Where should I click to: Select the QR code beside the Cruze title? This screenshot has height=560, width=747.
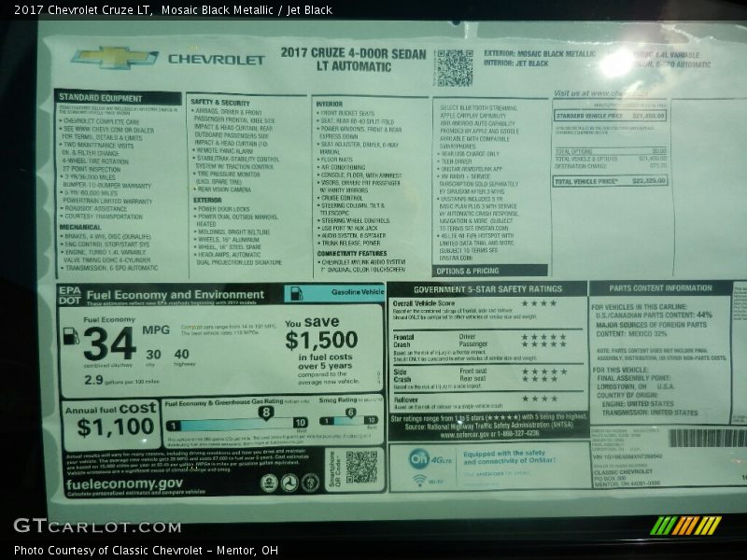(x=455, y=67)
